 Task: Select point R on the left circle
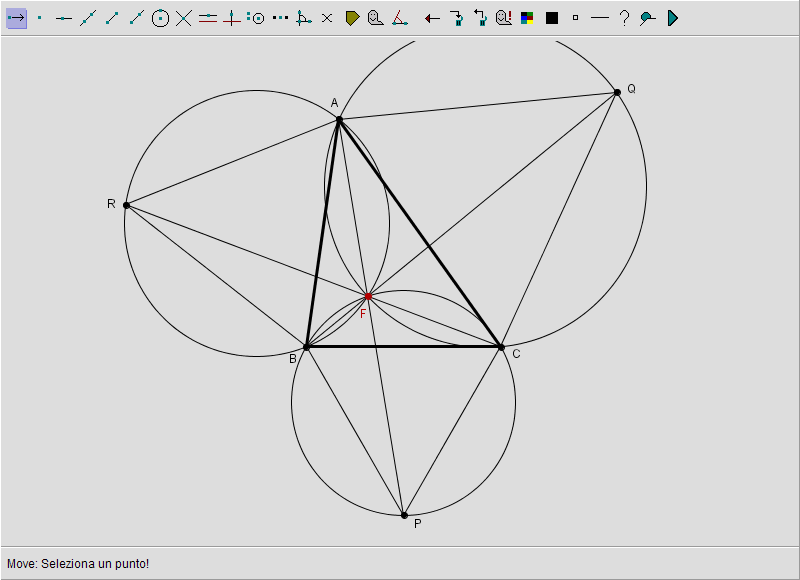pos(127,205)
